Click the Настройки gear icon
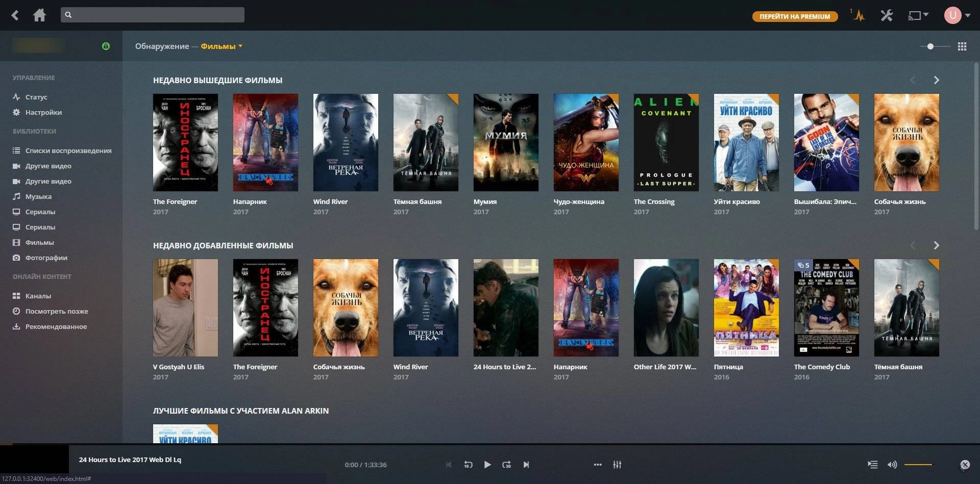Viewport: 980px width, 484px height. point(16,112)
